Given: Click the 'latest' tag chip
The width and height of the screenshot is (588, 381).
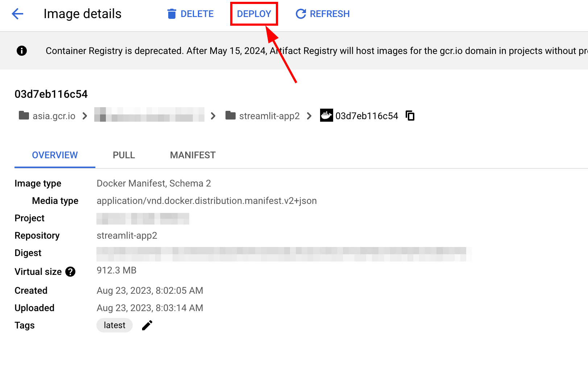Looking at the screenshot, I should coord(114,325).
